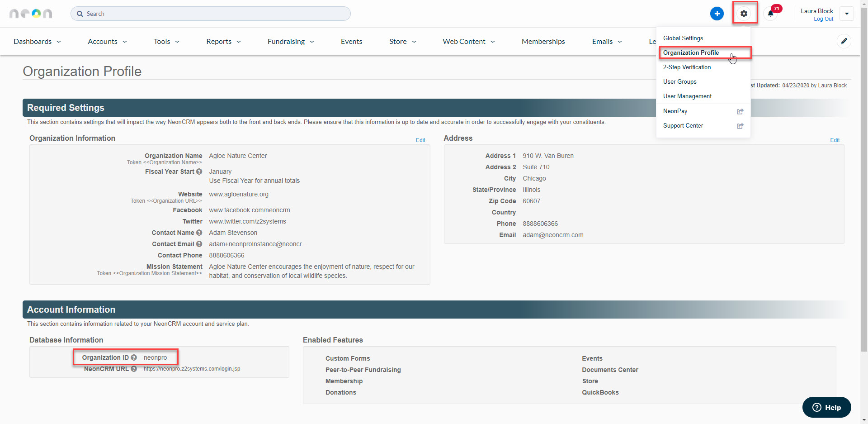Click the QuickBooks enabled feature

600,392
